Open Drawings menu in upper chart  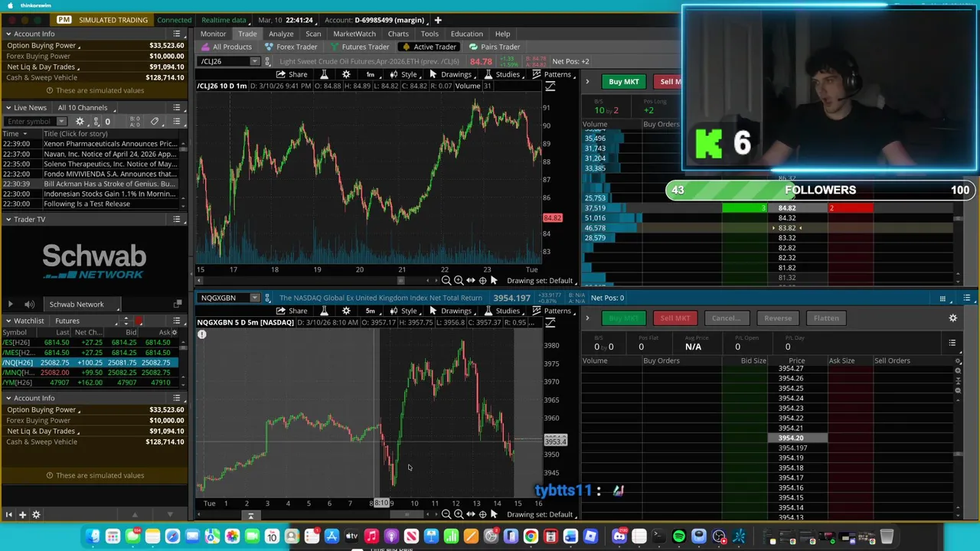pyautogui.click(x=450, y=74)
